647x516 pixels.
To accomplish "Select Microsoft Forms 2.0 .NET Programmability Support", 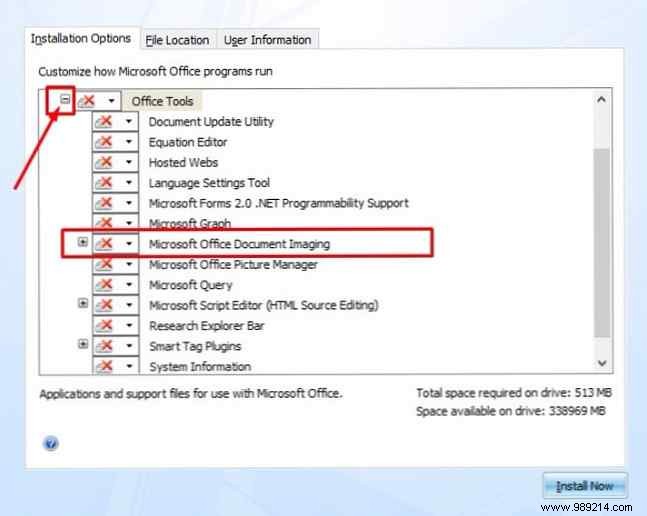I will (279, 203).
